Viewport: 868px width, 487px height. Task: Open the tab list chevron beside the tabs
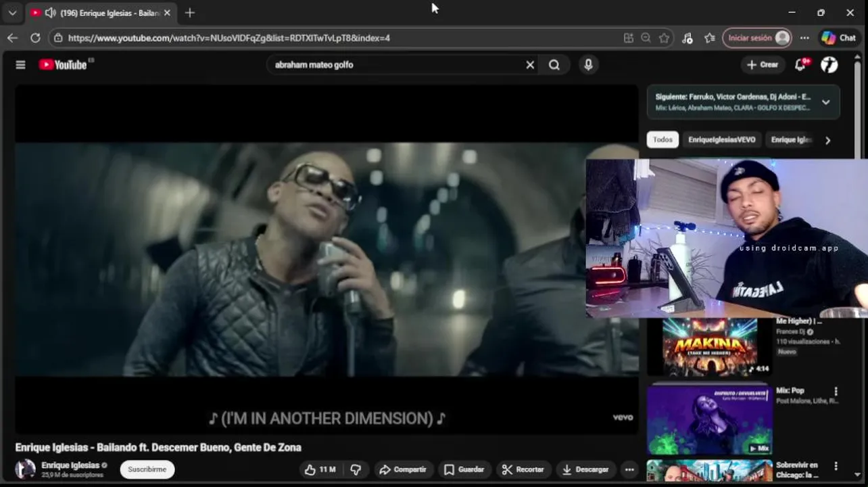click(12, 13)
